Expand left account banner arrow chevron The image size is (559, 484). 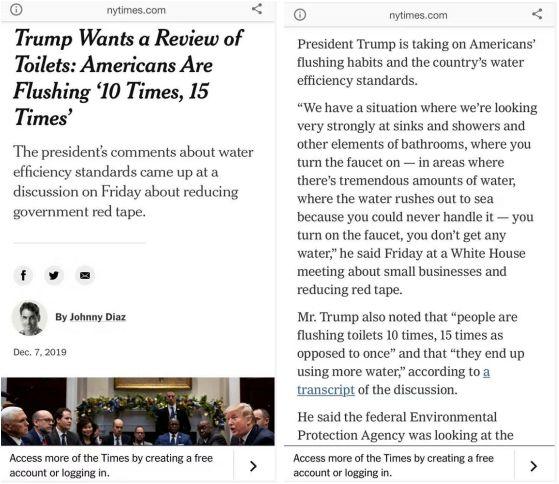253,466
